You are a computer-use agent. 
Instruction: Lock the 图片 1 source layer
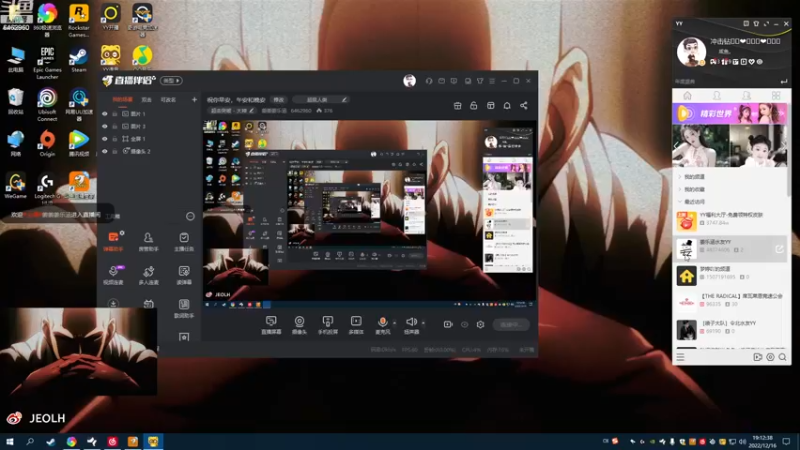tap(115, 114)
